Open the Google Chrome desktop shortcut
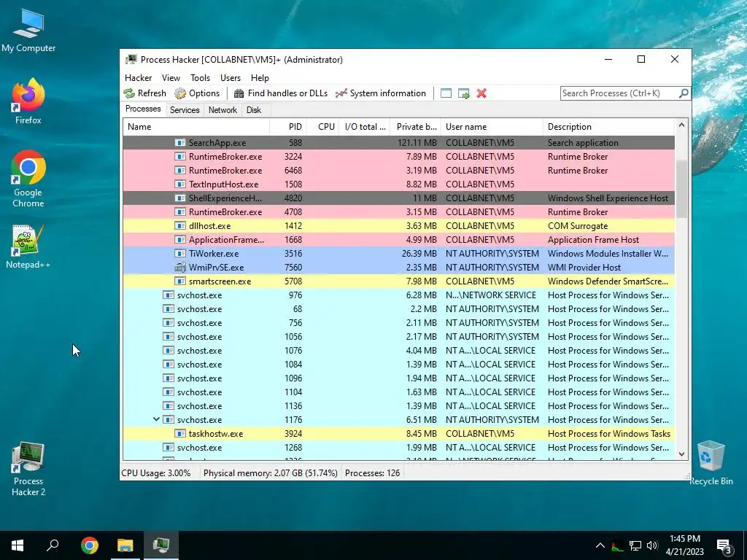The image size is (747, 560). point(28,179)
